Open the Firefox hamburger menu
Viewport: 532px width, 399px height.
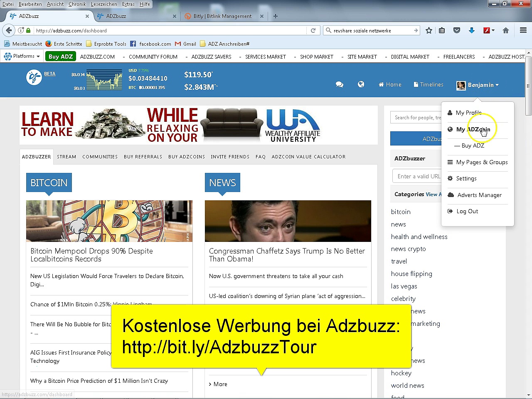click(523, 30)
